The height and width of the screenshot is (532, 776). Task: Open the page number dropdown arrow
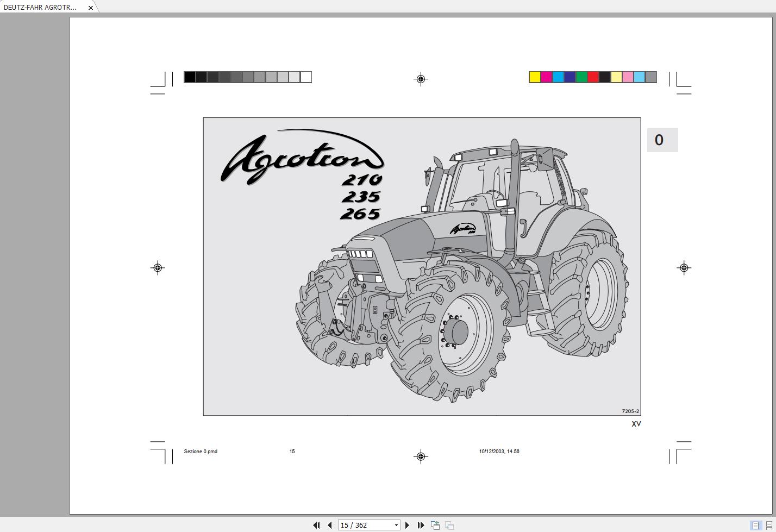396,525
